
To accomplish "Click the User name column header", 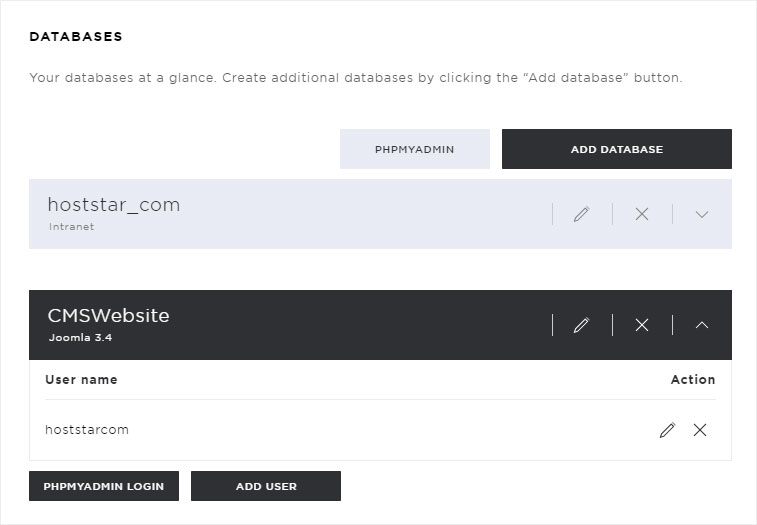I will (81, 380).
